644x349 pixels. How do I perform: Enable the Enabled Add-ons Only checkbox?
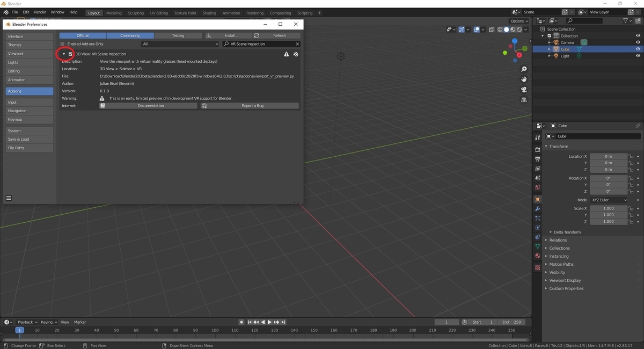coord(62,43)
